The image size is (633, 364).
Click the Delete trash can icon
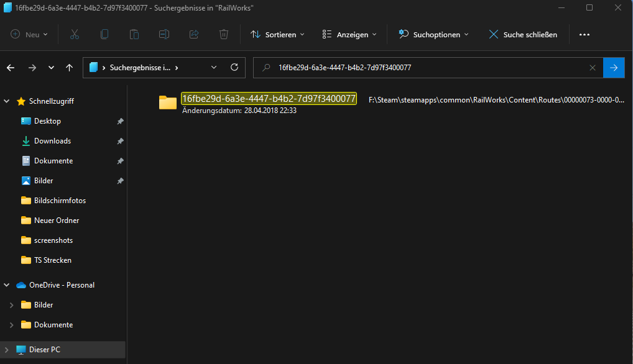[224, 34]
